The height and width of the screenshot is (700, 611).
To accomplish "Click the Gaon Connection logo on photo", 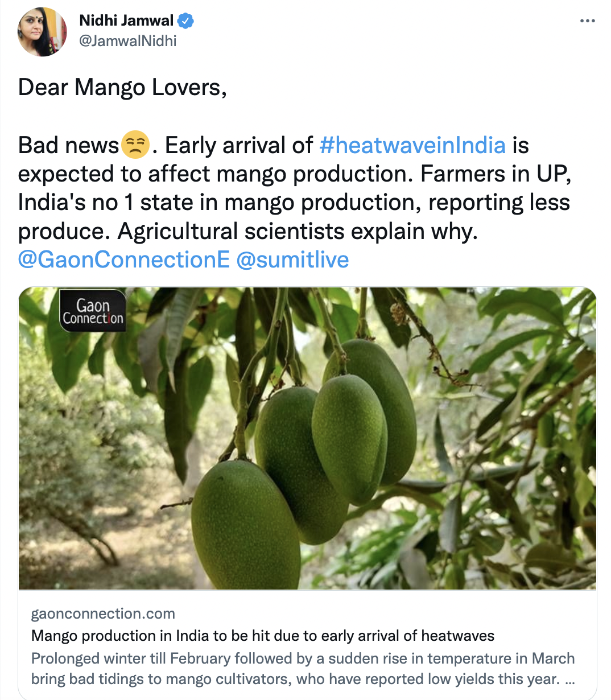I will 93,311.
